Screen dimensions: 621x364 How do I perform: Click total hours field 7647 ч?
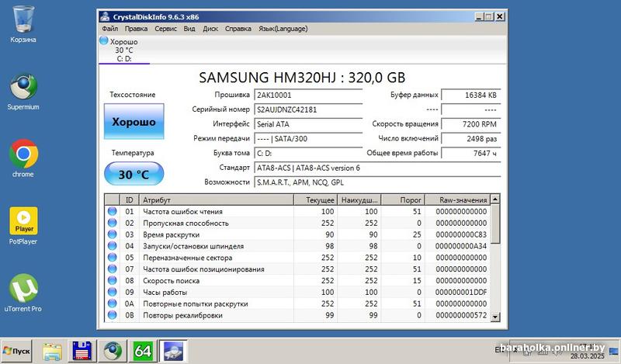pos(471,154)
